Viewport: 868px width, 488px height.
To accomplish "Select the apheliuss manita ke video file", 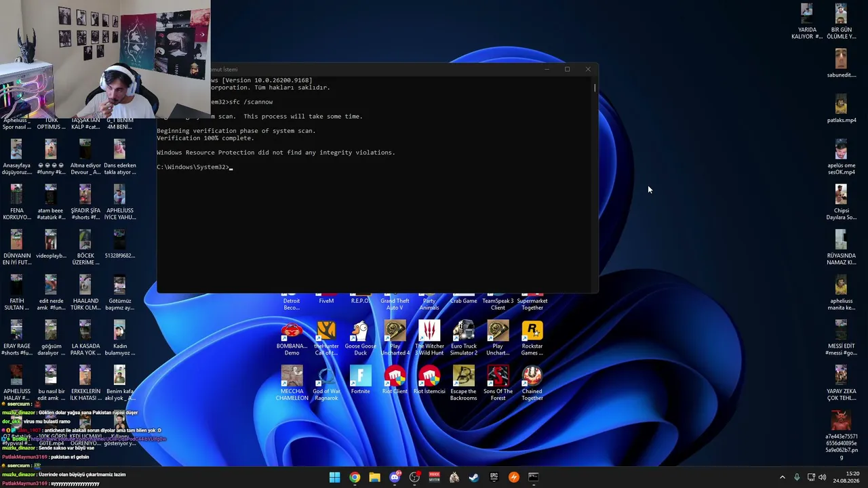I will point(841,293).
